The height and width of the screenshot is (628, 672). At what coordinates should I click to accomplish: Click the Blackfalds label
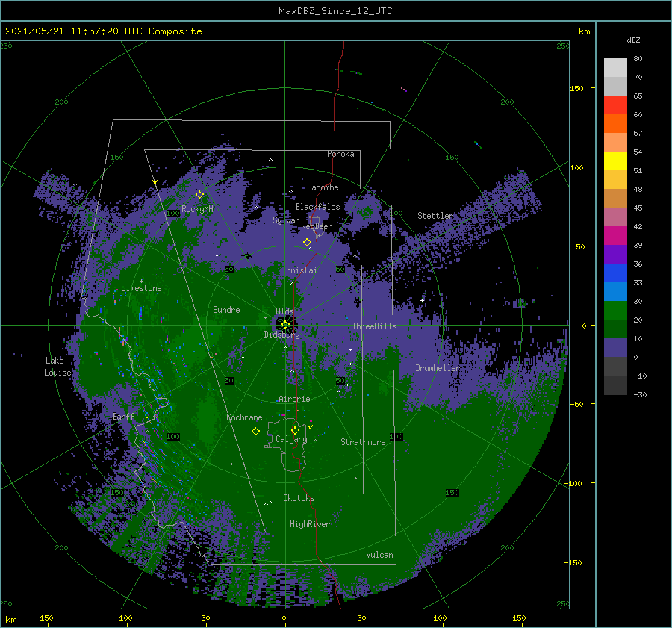tap(317, 207)
